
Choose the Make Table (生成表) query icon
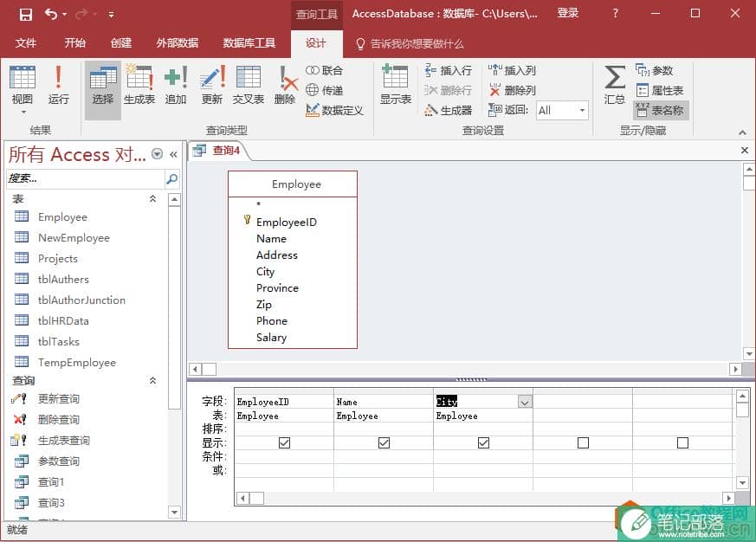tap(139, 85)
